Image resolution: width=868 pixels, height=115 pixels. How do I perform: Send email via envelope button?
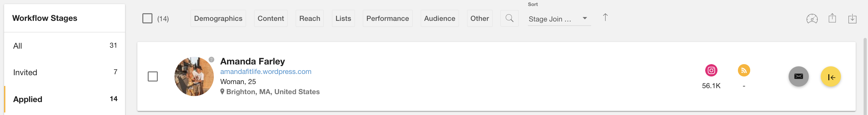coord(799,76)
